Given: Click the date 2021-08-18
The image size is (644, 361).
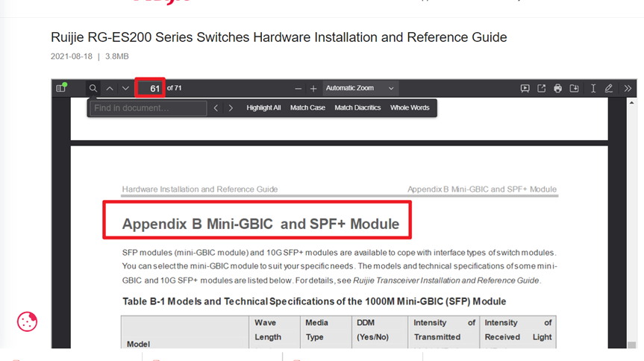Looking at the screenshot, I should [x=72, y=56].
